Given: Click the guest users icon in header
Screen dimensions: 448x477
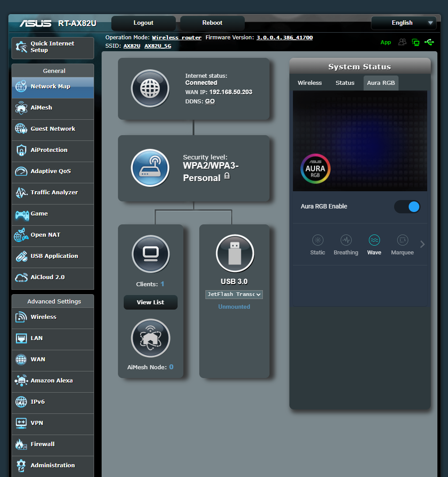Looking at the screenshot, I should (x=402, y=42).
